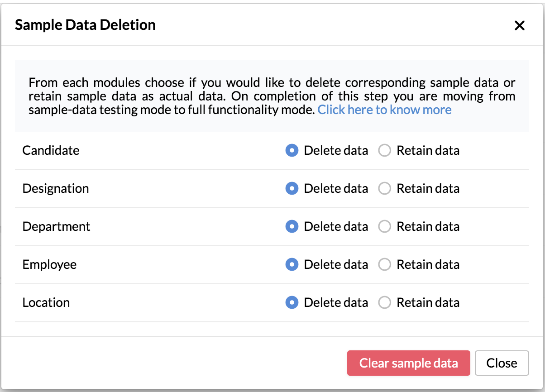Close dialog with the X icon

(519, 26)
